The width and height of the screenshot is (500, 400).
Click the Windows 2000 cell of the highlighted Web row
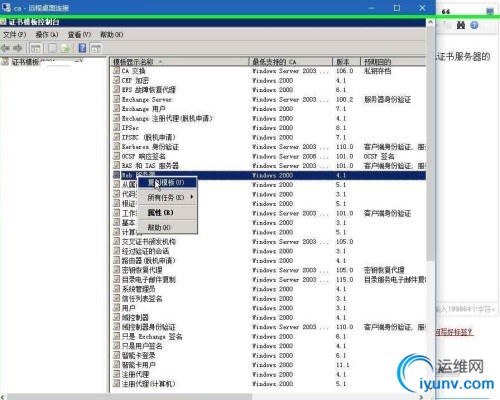(x=272, y=175)
